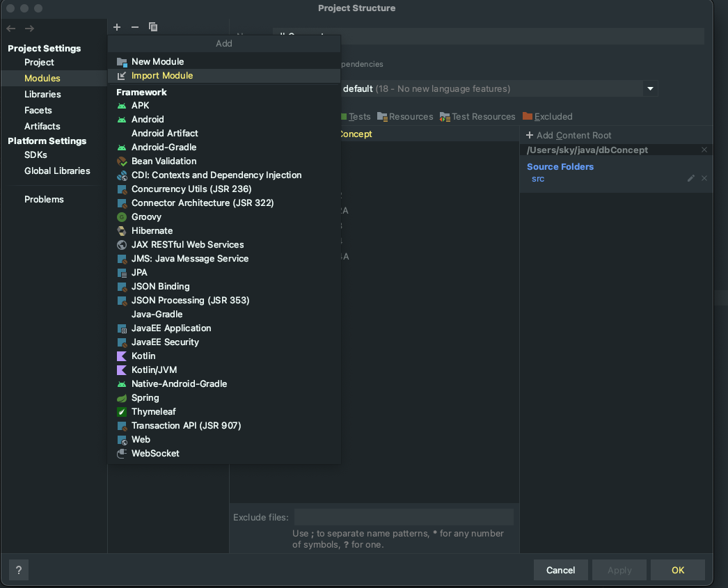Click the OK button
The width and height of the screenshot is (728, 588).
click(677, 570)
